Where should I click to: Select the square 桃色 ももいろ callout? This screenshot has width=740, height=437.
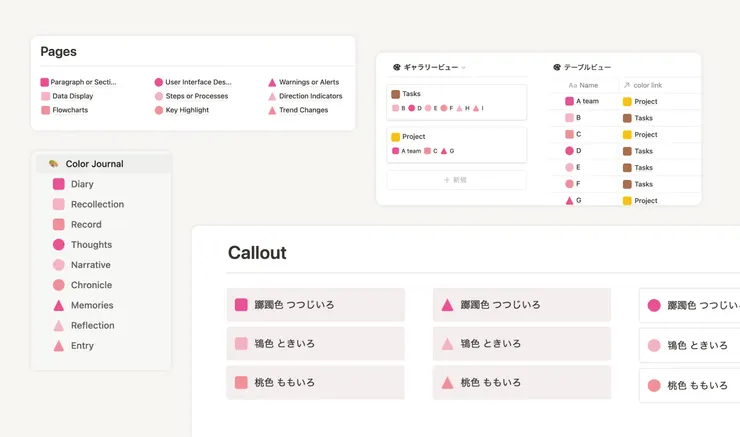pos(315,382)
